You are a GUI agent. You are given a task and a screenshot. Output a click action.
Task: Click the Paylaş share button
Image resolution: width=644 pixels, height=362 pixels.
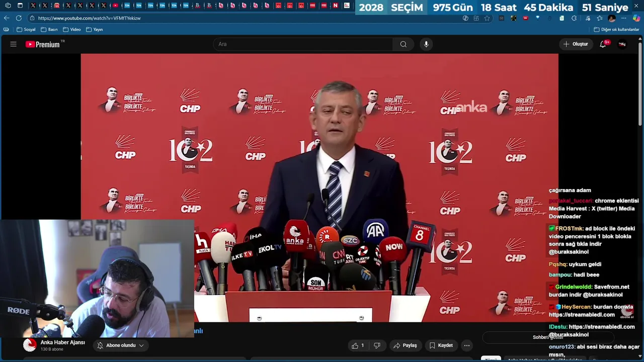[x=405, y=345]
